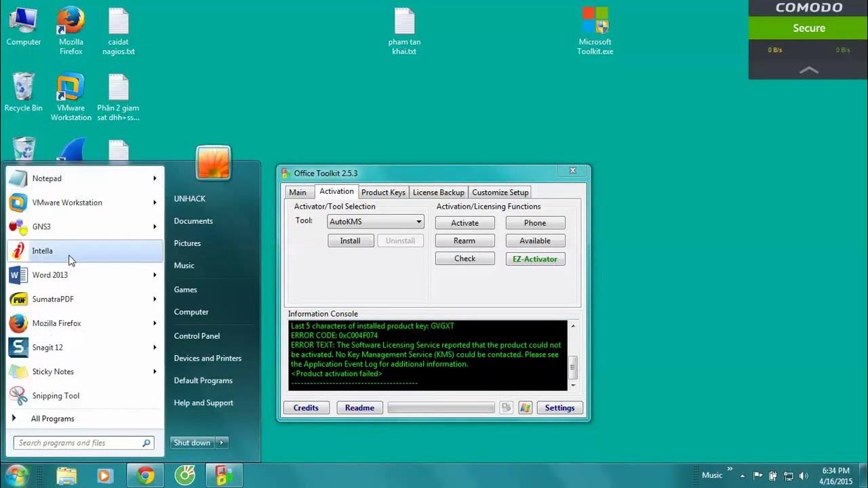Click the Search programs and files box
This screenshot has height=488, width=868.
[x=84, y=443]
